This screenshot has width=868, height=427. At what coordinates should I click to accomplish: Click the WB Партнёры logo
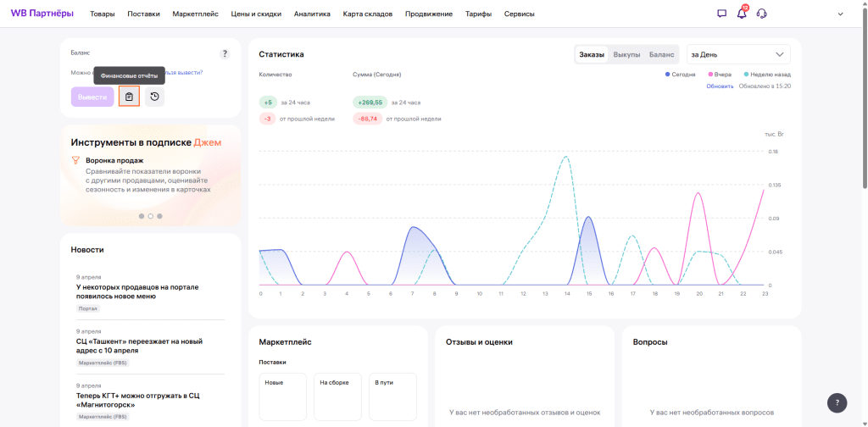coord(42,14)
